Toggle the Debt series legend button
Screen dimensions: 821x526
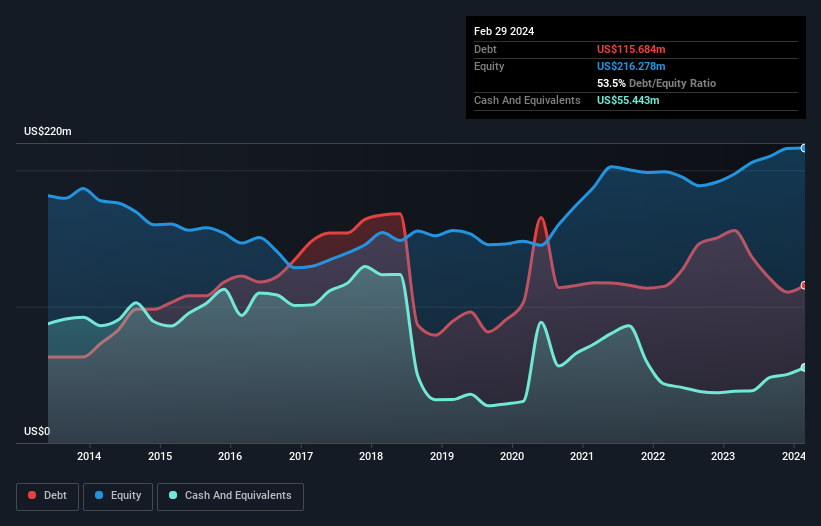48,496
